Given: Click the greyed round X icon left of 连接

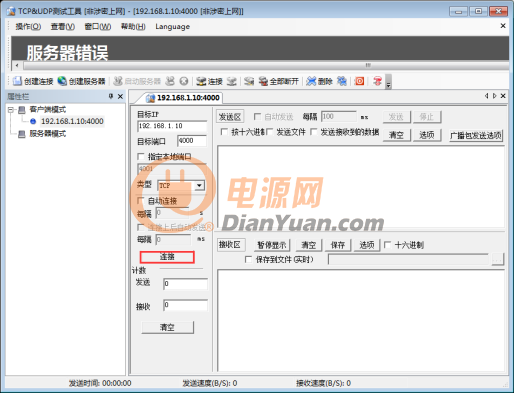Looking at the screenshot, I should pos(184,81).
